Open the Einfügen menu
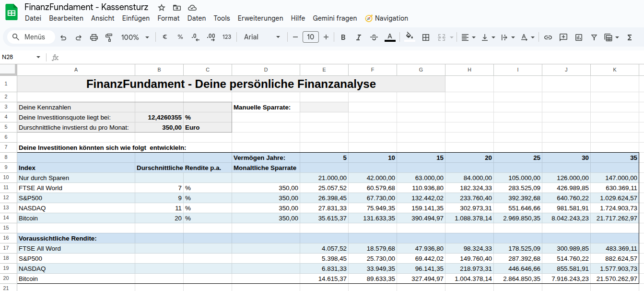 click(136, 18)
